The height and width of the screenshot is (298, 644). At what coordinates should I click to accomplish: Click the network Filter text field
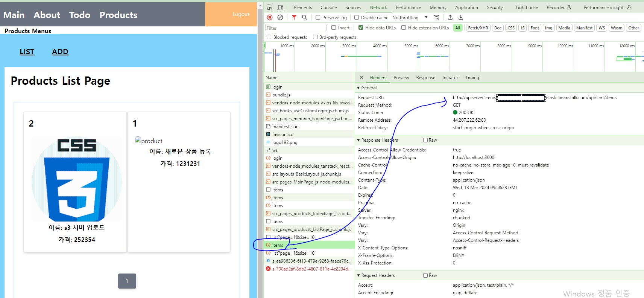pyautogui.click(x=296, y=28)
